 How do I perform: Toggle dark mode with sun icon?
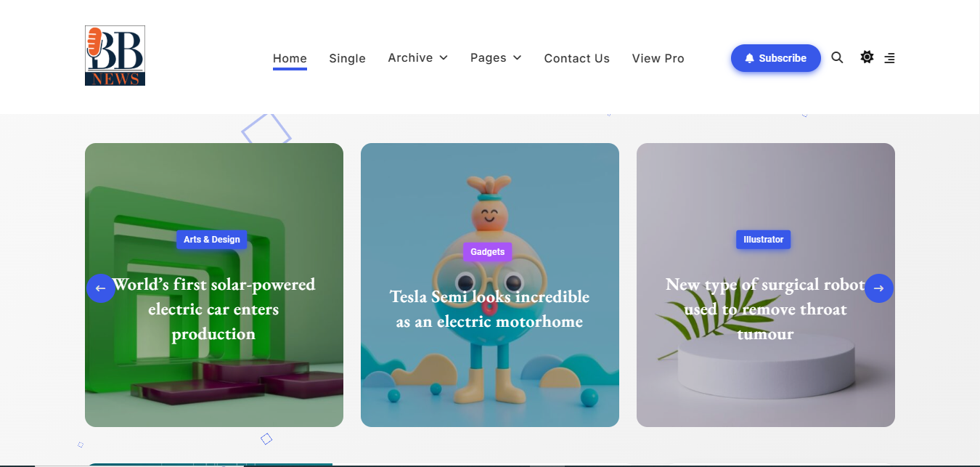coord(867,57)
